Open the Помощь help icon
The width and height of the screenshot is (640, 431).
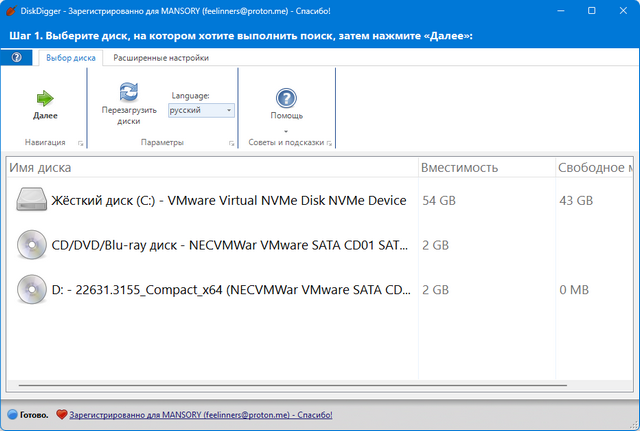coord(286,98)
